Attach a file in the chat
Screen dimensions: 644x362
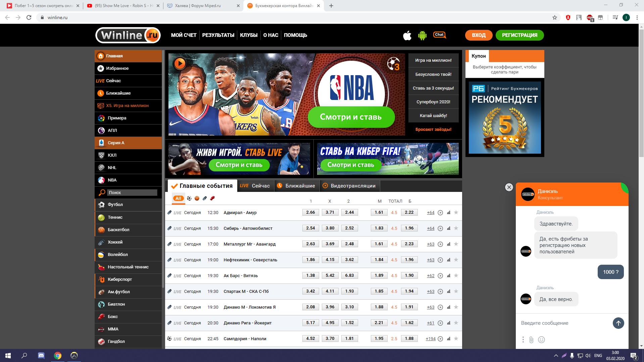coord(531,340)
